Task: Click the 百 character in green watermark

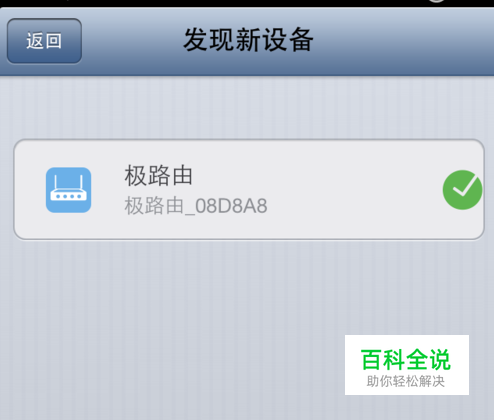Action: click(x=371, y=360)
